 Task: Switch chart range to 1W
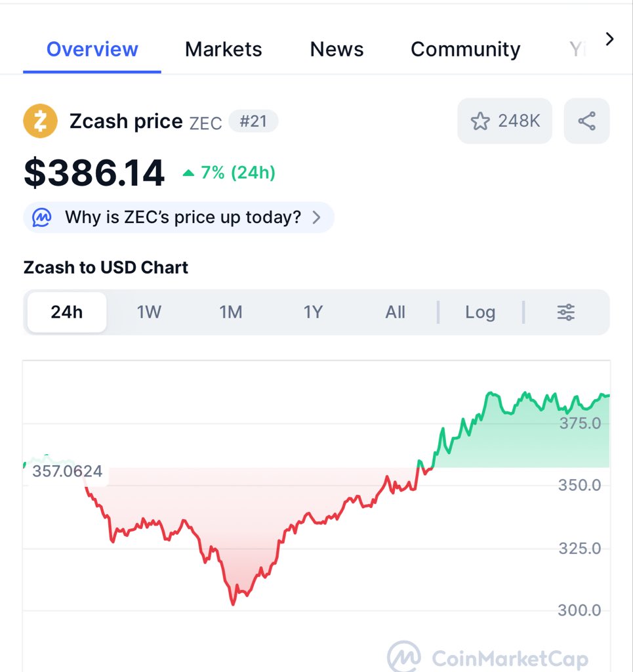[149, 312]
